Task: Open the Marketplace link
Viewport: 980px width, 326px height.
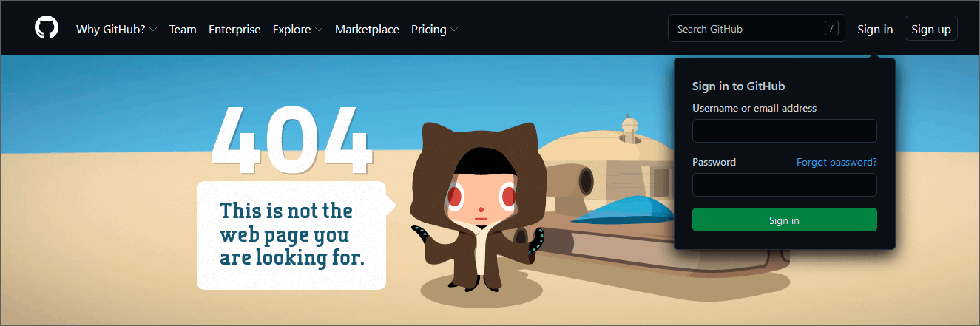Action: coord(367,30)
